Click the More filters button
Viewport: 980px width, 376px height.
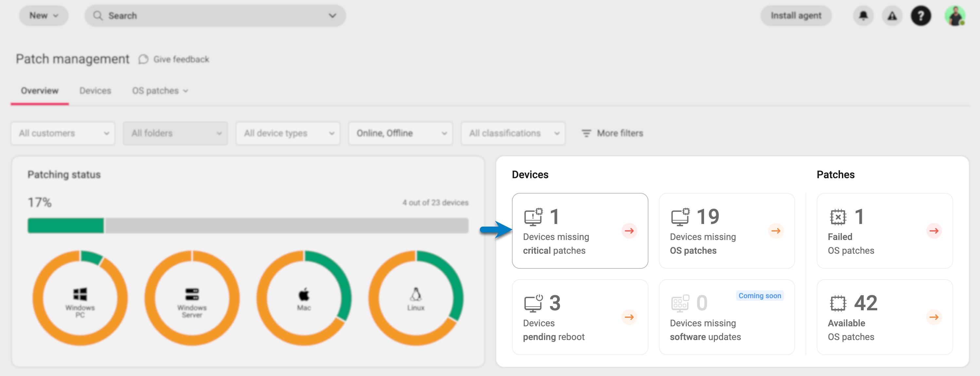[612, 133]
